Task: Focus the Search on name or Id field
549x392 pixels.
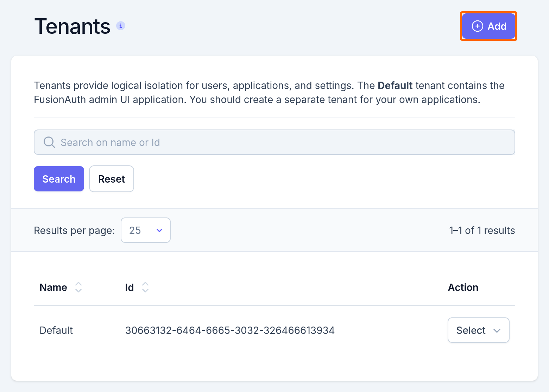Action: coord(274,142)
